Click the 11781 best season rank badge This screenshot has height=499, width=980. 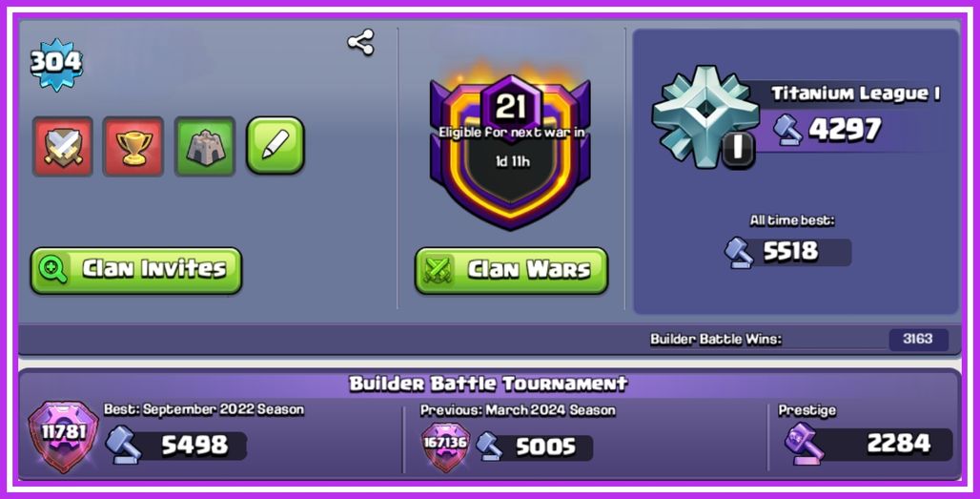[64, 436]
